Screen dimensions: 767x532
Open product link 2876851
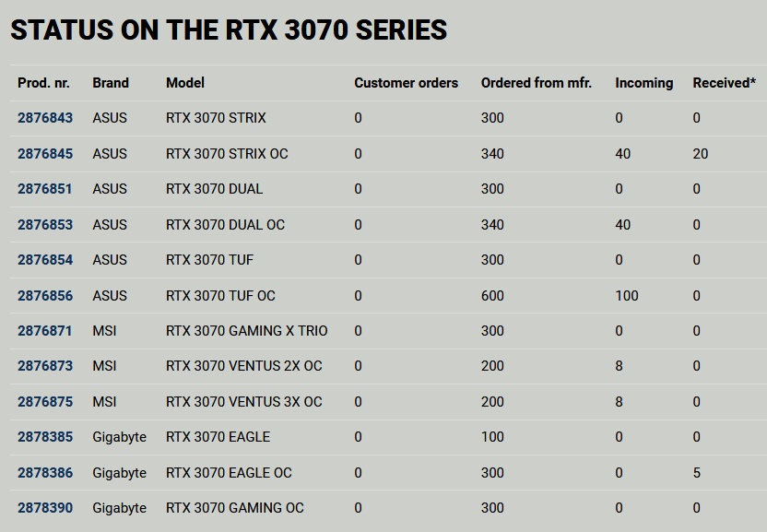pyautogui.click(x=44, y=189)
